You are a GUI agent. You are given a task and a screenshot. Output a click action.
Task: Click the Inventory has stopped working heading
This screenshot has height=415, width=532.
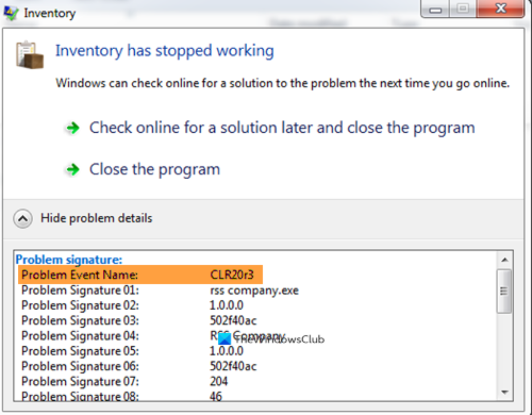(x=164, y=51)
